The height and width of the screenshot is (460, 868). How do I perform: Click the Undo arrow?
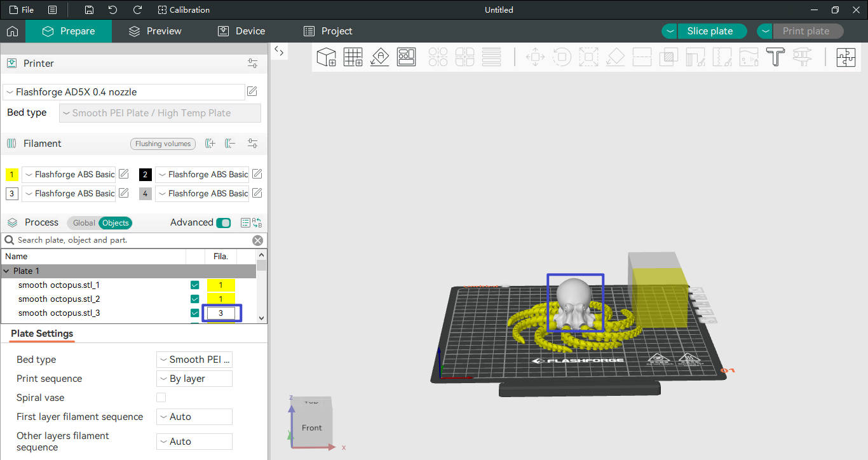pyautogui.click(x=112, y=10)
